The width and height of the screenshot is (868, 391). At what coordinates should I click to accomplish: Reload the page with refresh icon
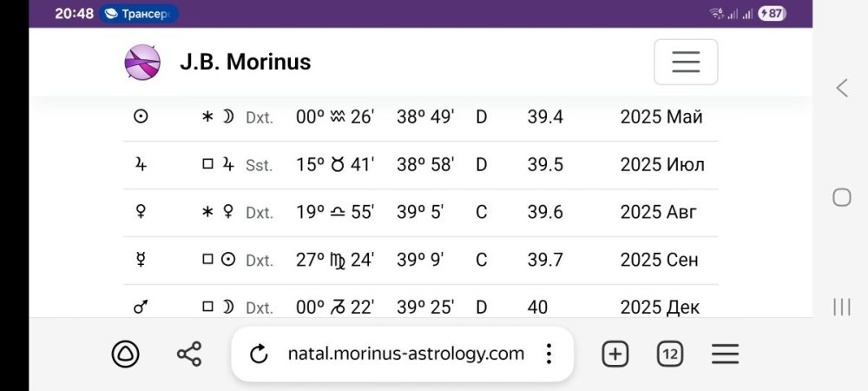point(258,354)
